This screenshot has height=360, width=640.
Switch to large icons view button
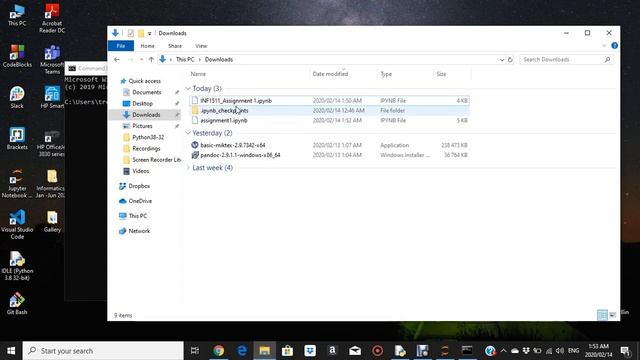coord(612,315)
